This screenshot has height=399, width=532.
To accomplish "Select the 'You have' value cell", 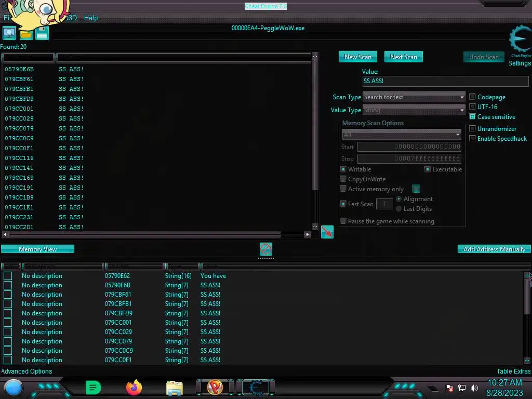I will (x=213, y=276).
